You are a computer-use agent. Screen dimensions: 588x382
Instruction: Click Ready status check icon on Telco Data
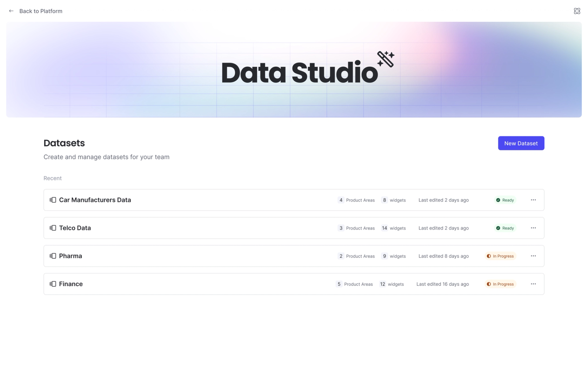pos(498,228)
